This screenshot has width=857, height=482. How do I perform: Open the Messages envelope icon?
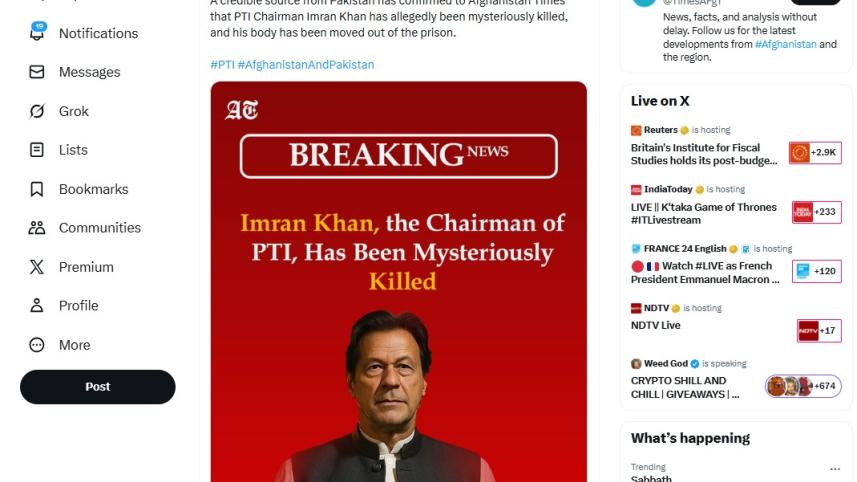coord(37,72)
